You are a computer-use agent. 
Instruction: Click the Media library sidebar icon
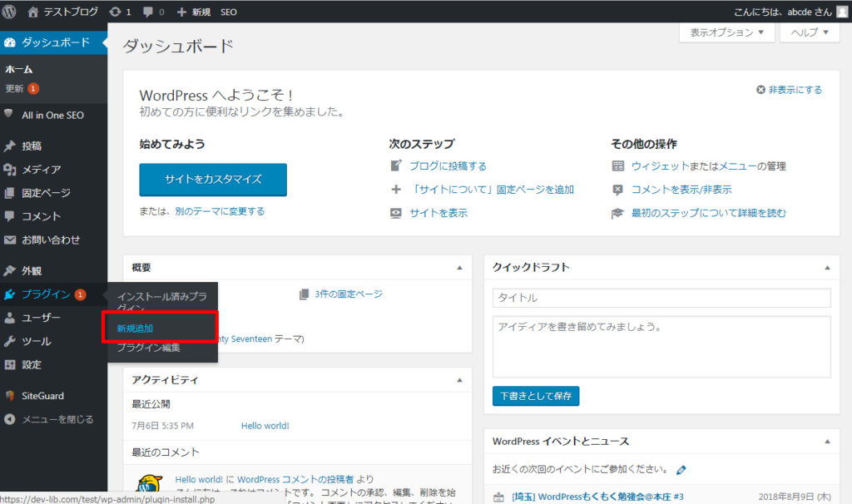coord(9,170)
